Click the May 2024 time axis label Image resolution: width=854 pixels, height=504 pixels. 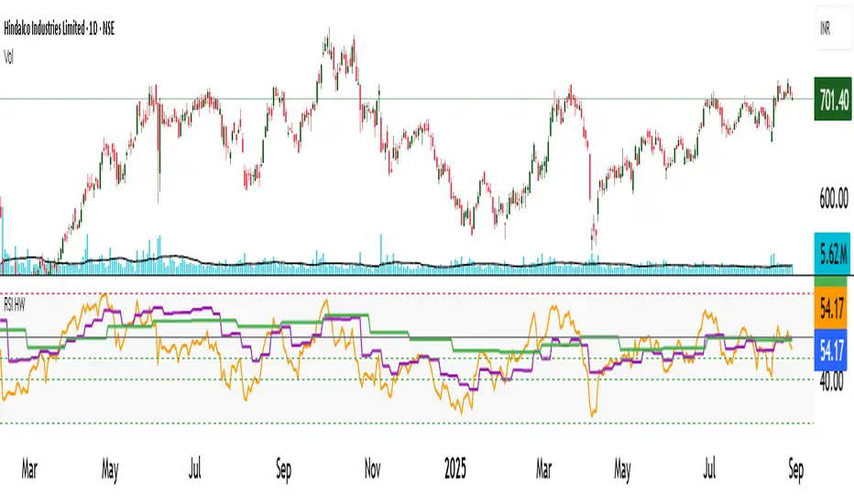110,469
